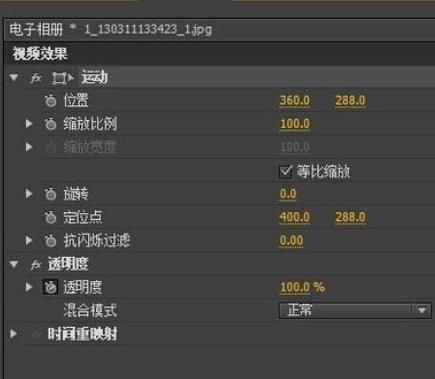Viewport: 435px width, 379px height.
Task: Select the 运动 effect label
Action: point(95,78)
